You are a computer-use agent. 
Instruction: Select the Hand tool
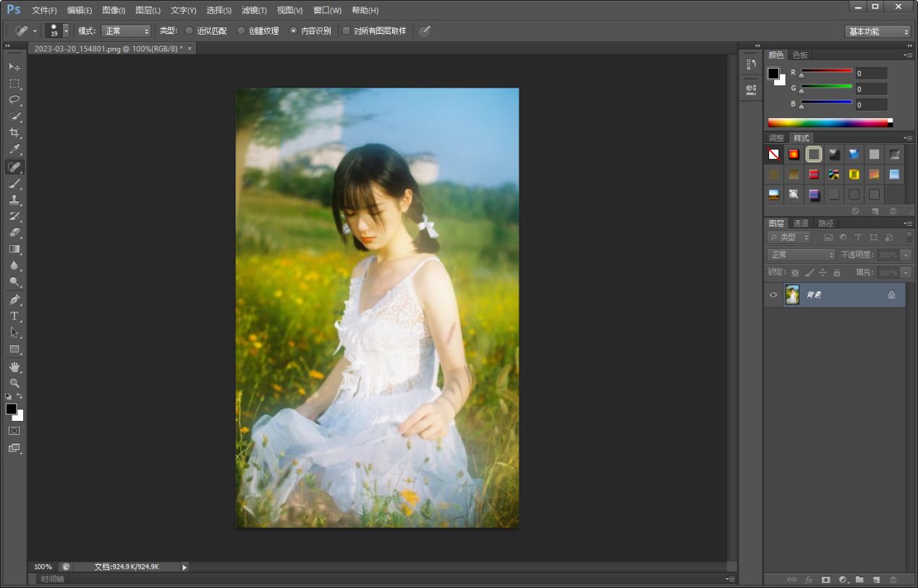[x=14, y=367]
